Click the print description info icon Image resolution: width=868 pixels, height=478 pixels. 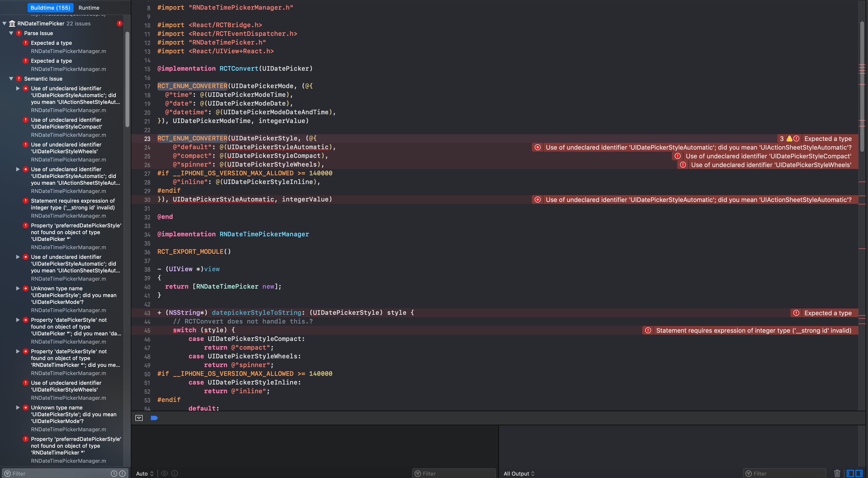tap(175, 474)
